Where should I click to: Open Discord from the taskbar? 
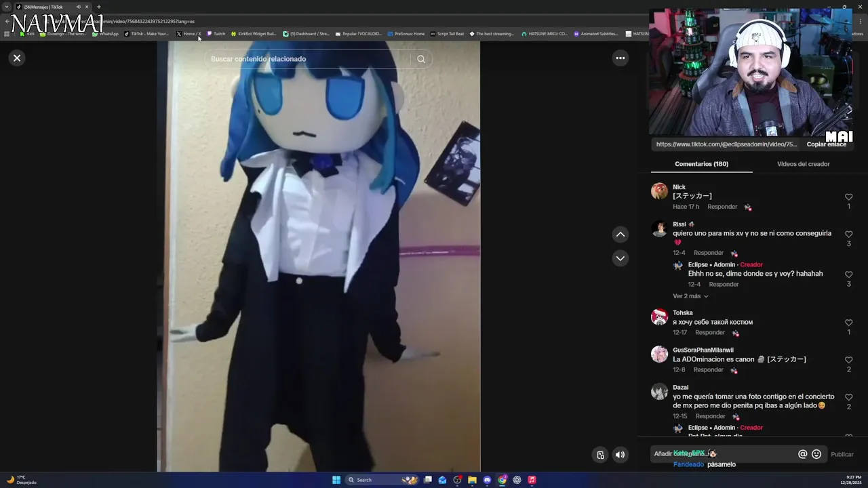(487, 480)
